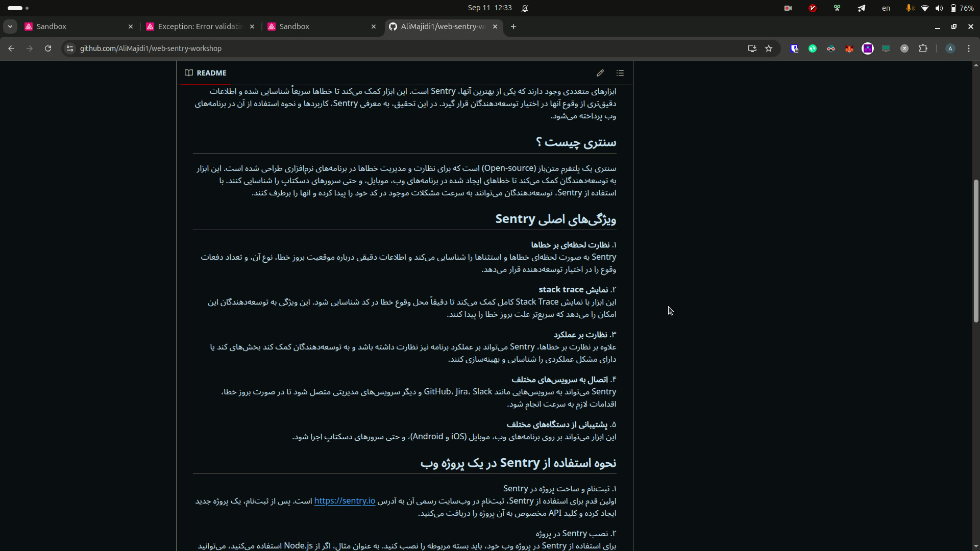980x551 pixels.
Task: Click the README edit pencil icon
Action: (600, 73)
